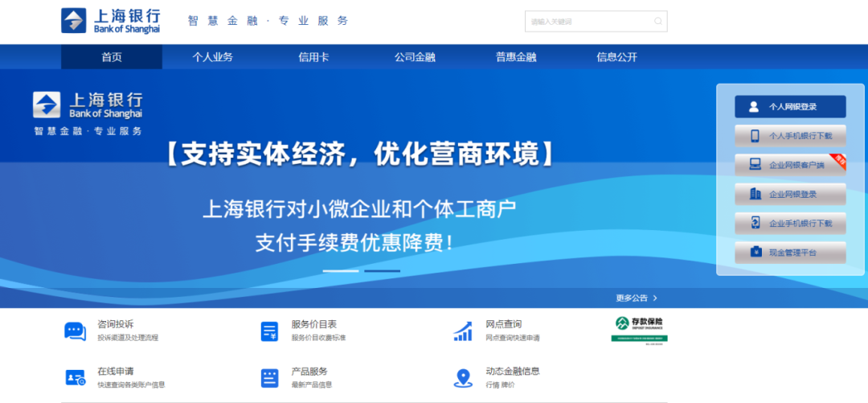Image resolution: width=868 pixels, height=403 pixels.
Task: Select the second banner slide indicator
Action: 382,271
